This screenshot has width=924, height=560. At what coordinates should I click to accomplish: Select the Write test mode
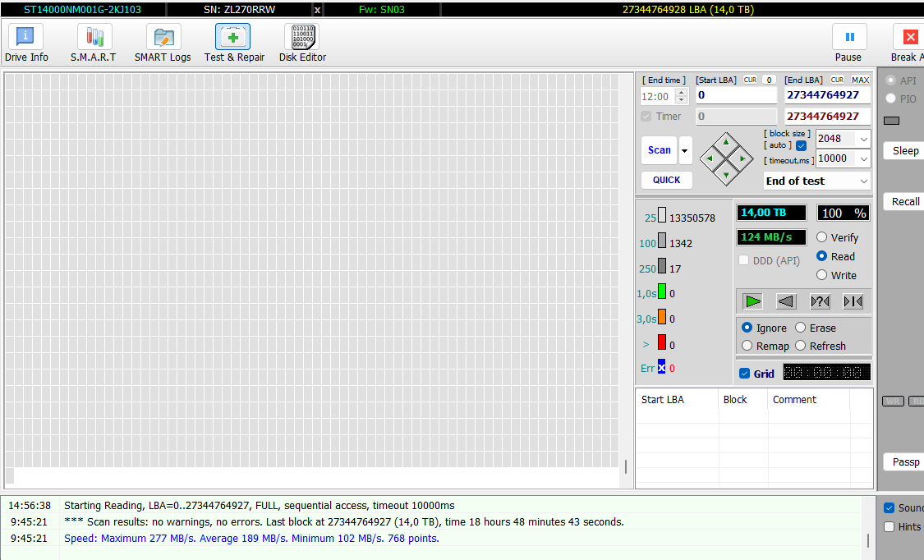click(822, 275)
